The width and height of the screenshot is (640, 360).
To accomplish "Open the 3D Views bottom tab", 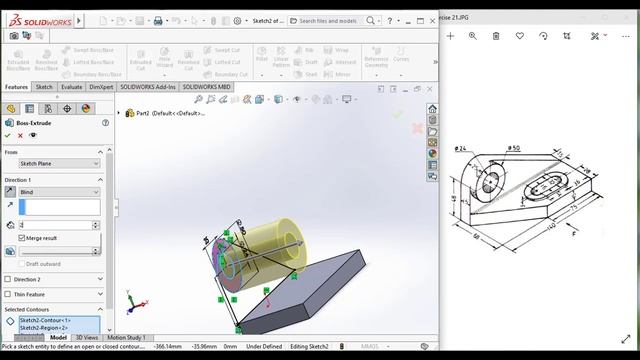I will tap(87, 338).
